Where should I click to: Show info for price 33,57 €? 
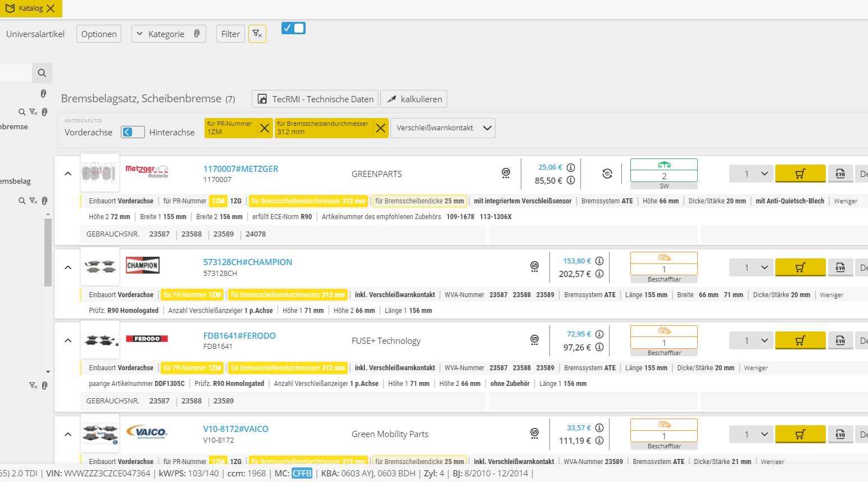tap(599, 428)
